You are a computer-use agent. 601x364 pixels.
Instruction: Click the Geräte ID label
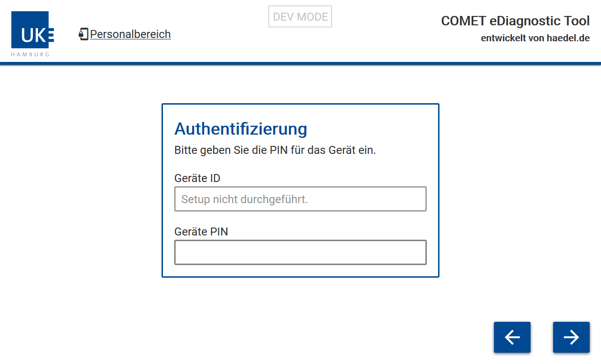click(x=197, y=178)
